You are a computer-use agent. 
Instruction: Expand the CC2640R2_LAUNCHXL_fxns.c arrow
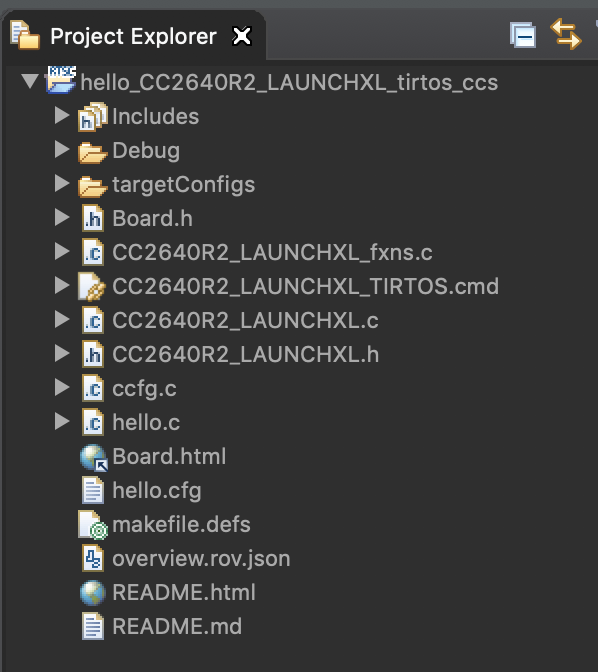click(x=62, y=252)
